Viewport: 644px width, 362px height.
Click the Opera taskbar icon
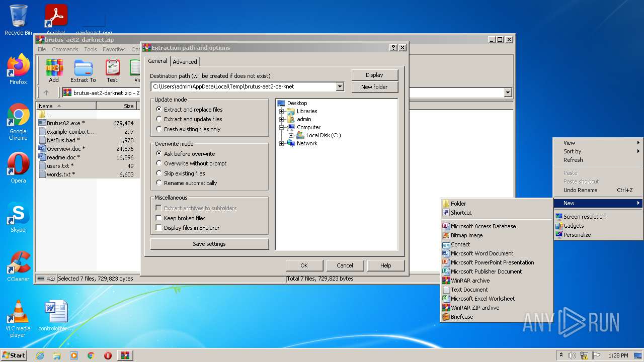click(108, 355)
